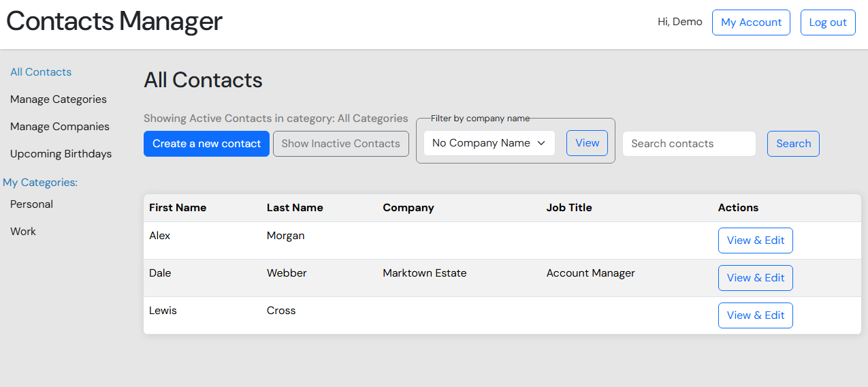Click the Last Name column header
This screenshot has height=387, width=868.
tap(295, 208)
